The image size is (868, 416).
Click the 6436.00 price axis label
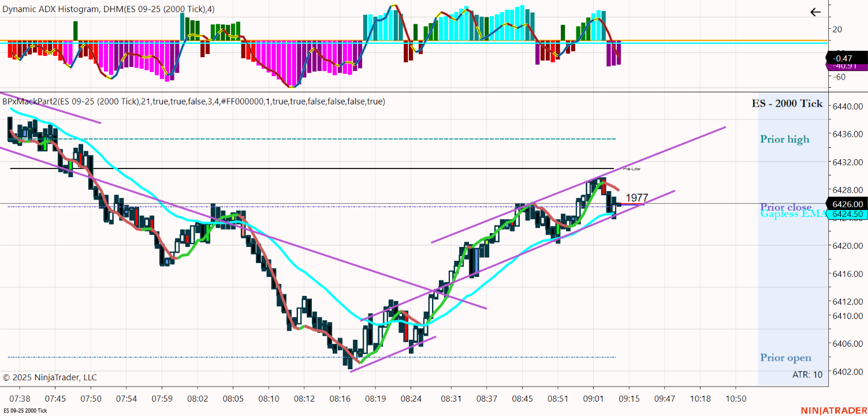click(848, 134)
